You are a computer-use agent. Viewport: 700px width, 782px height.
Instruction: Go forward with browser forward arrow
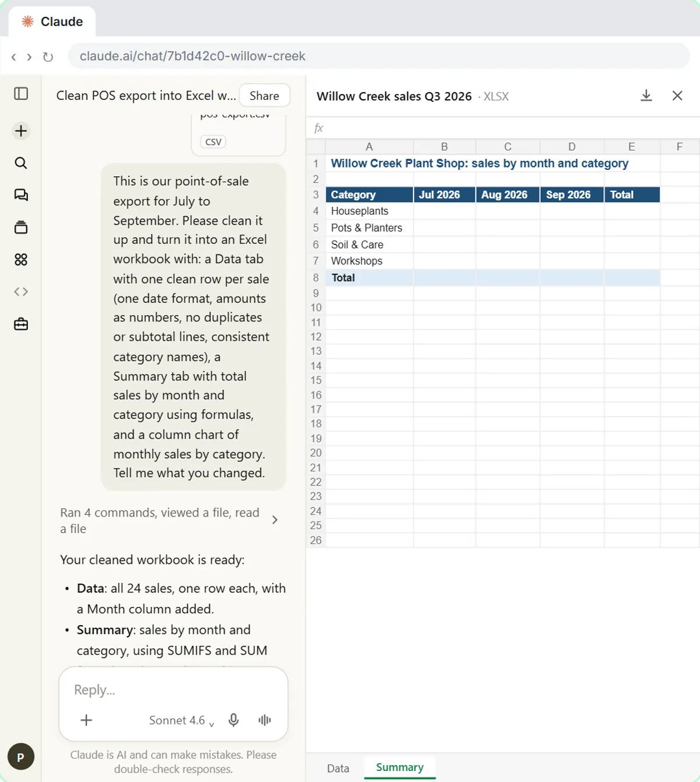pos(29,57)
